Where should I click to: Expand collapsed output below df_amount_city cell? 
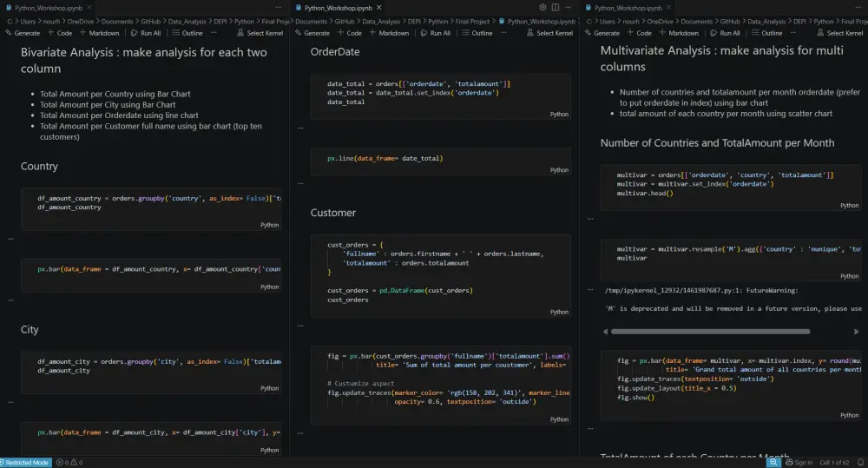click(10, 402)
